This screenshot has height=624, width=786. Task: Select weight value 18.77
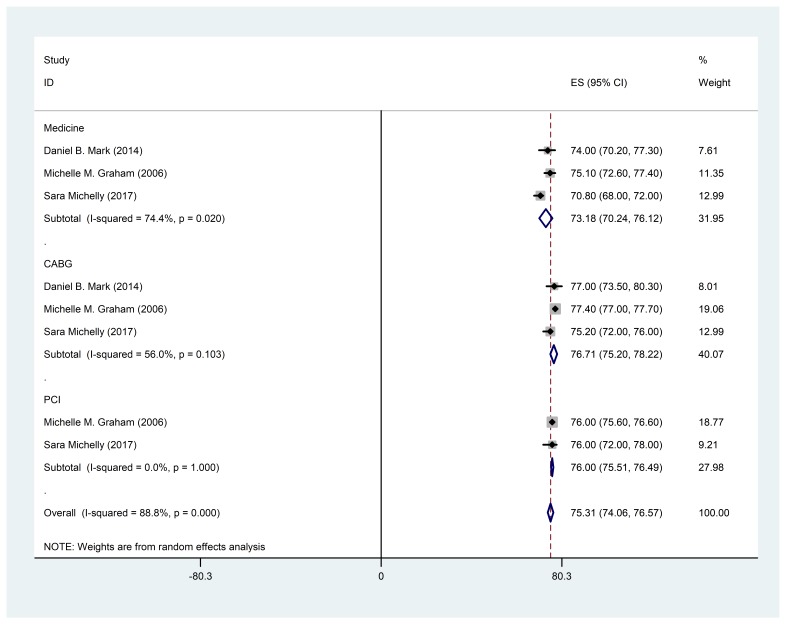711,423
